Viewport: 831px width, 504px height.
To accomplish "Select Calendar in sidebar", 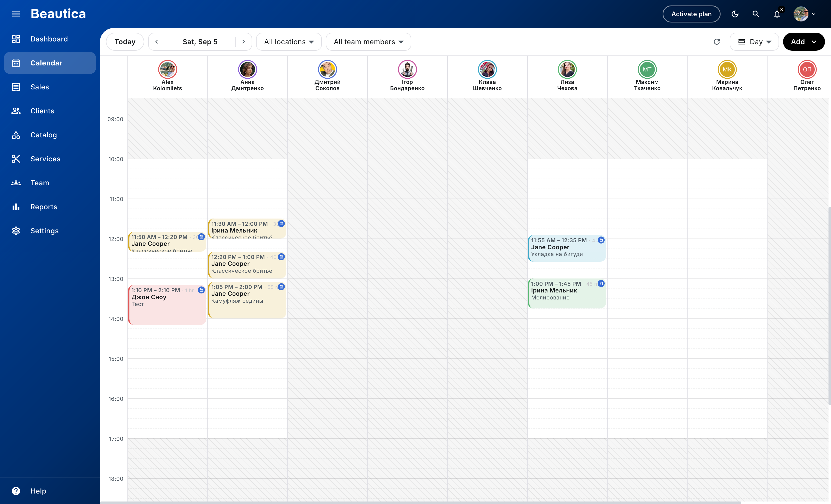I will tap(50, 63).
